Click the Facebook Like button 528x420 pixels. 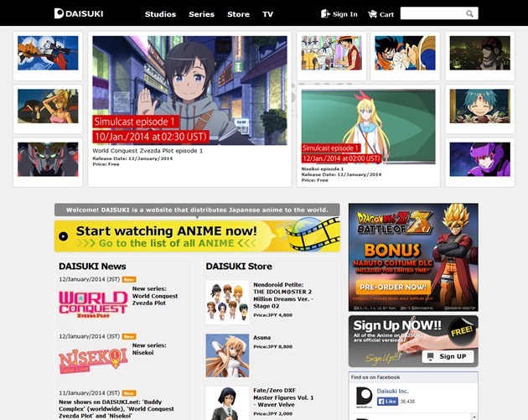click(387, 402)
